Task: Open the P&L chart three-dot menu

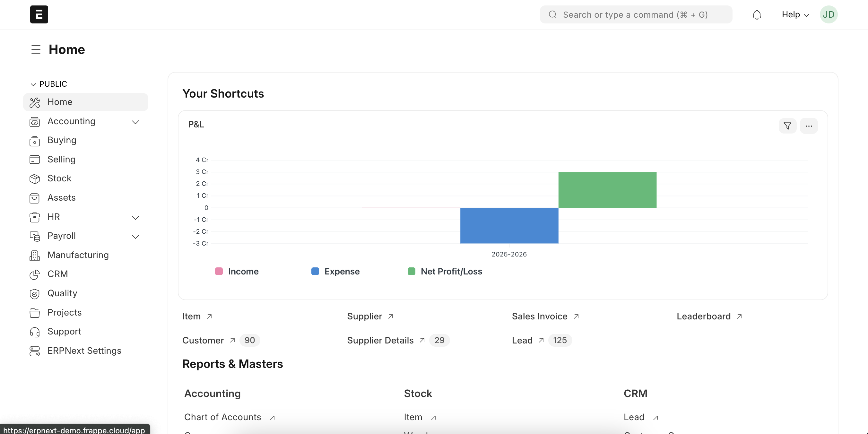Action: 809,126
